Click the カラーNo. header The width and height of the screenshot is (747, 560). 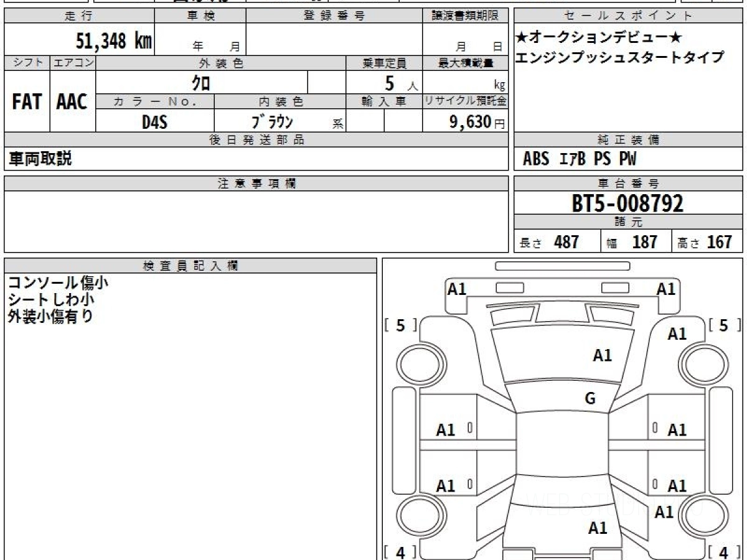(155, 101)
